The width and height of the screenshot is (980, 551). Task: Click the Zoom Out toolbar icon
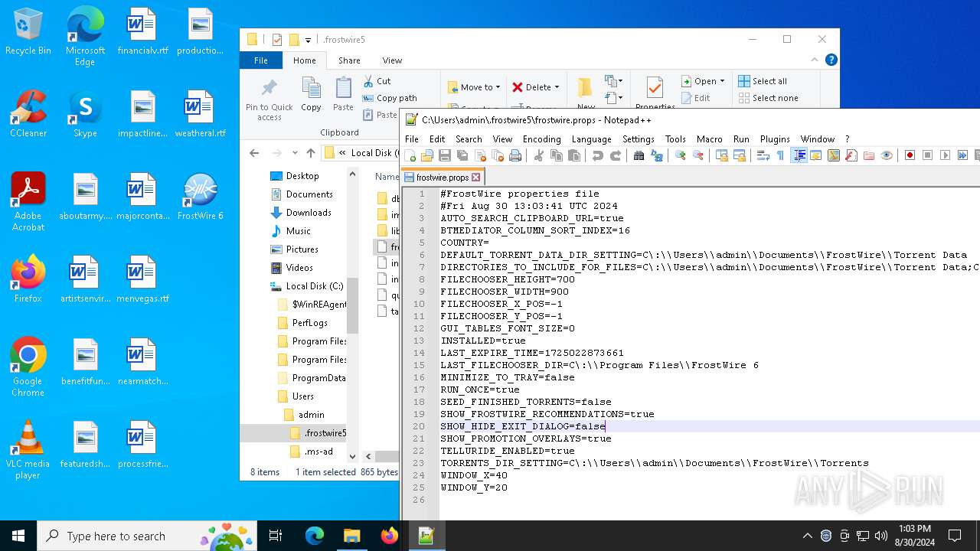click(698, 155)
